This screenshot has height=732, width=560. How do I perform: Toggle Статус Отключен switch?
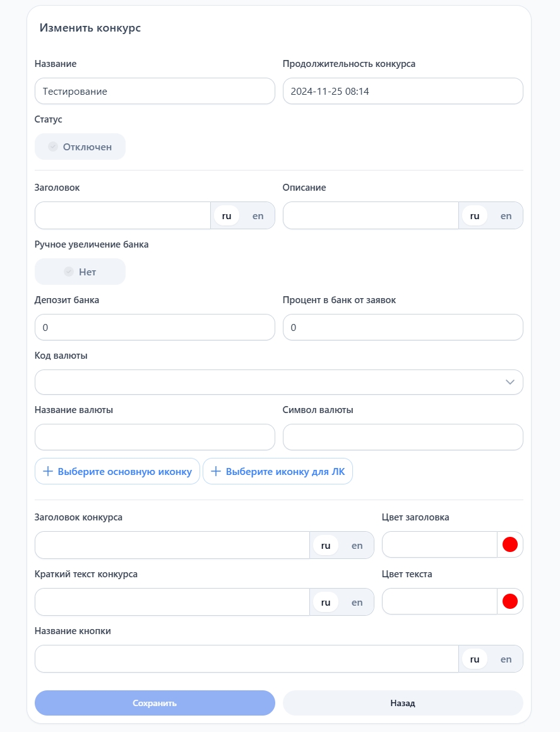(80, 147)
